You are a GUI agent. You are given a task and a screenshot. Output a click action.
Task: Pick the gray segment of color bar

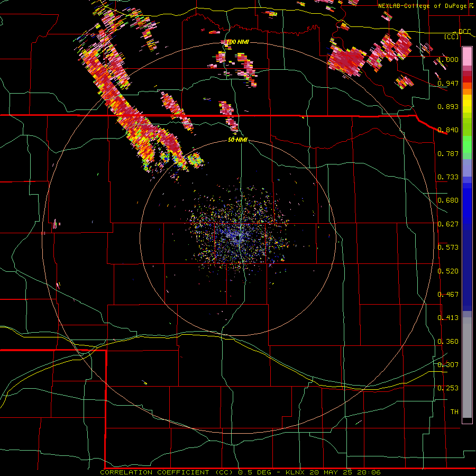(x=467, y=368)
